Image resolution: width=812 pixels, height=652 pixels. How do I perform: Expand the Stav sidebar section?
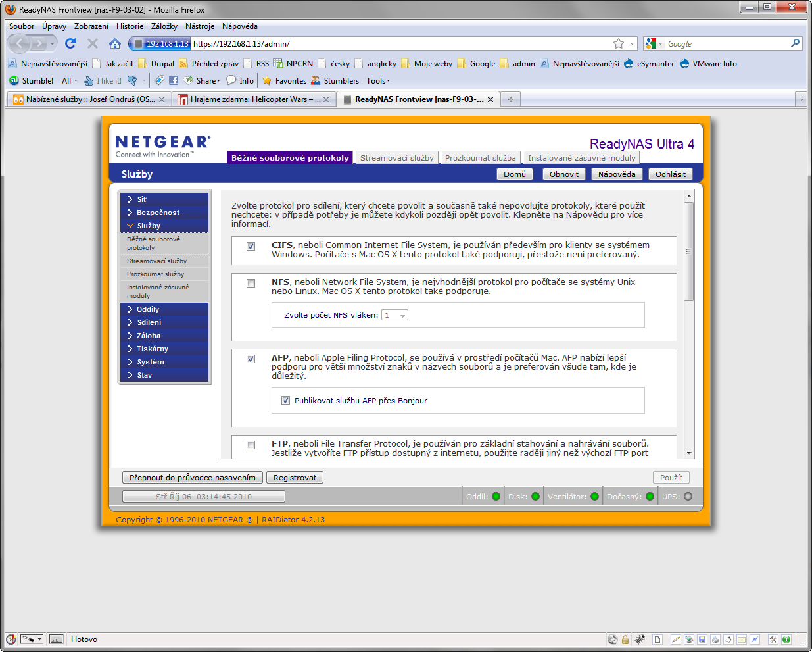tap(164, 375)
